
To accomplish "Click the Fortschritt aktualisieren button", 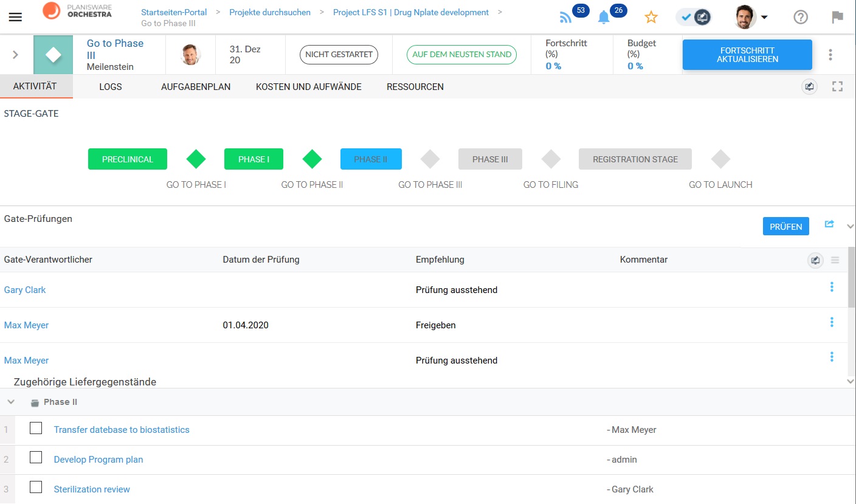I will click(747, 55).
